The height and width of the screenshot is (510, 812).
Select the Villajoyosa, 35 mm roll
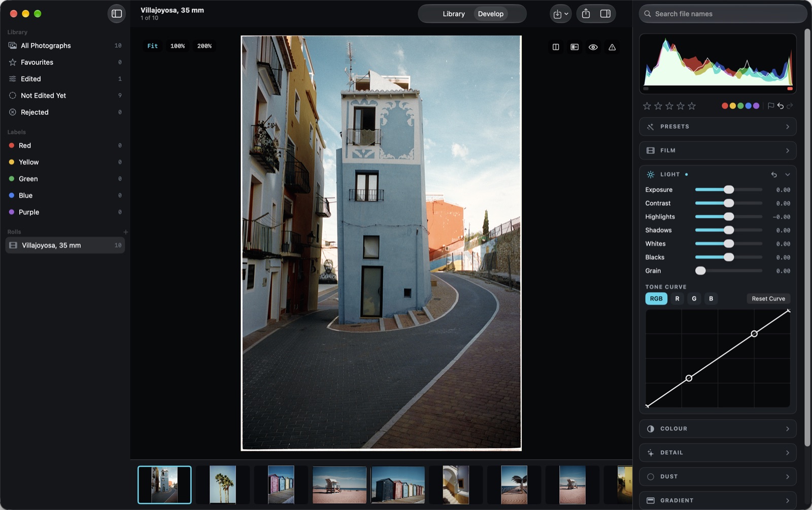click(65, 245)
